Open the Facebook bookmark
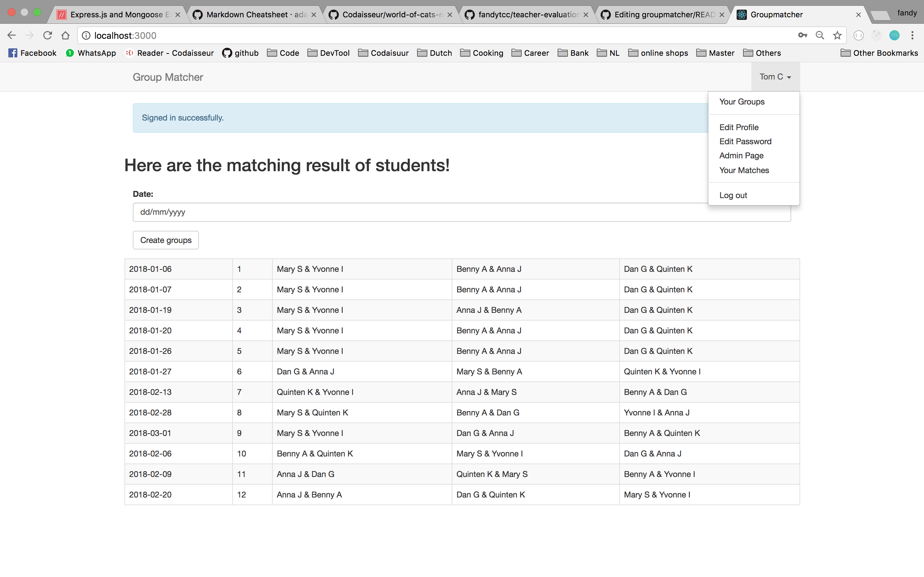 (x=32, y=53)
